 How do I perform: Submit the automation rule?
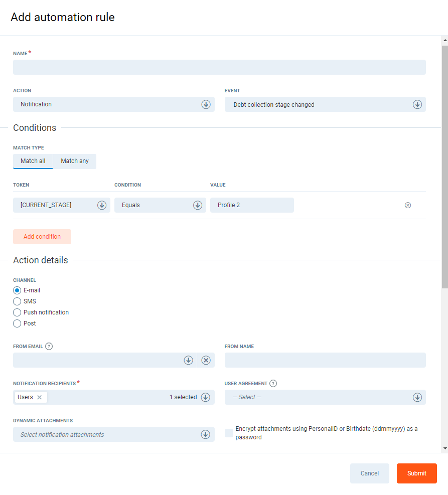tap(416, 473)
